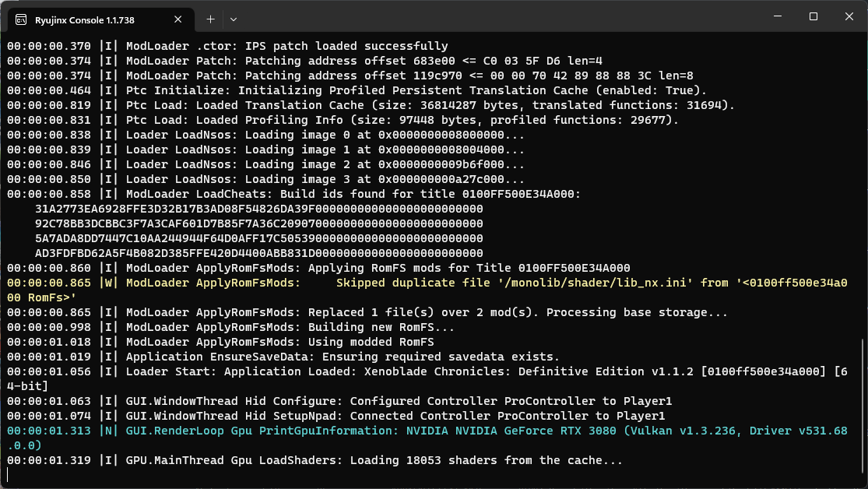Close the terminal window
The height and width of the screenshot is (489, 868).
pyautogui.click(x=849, y=16)
